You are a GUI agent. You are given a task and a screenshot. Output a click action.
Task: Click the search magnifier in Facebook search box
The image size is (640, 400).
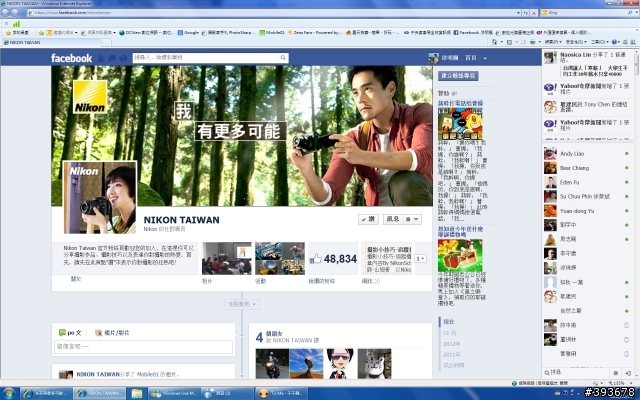point(282,58)
